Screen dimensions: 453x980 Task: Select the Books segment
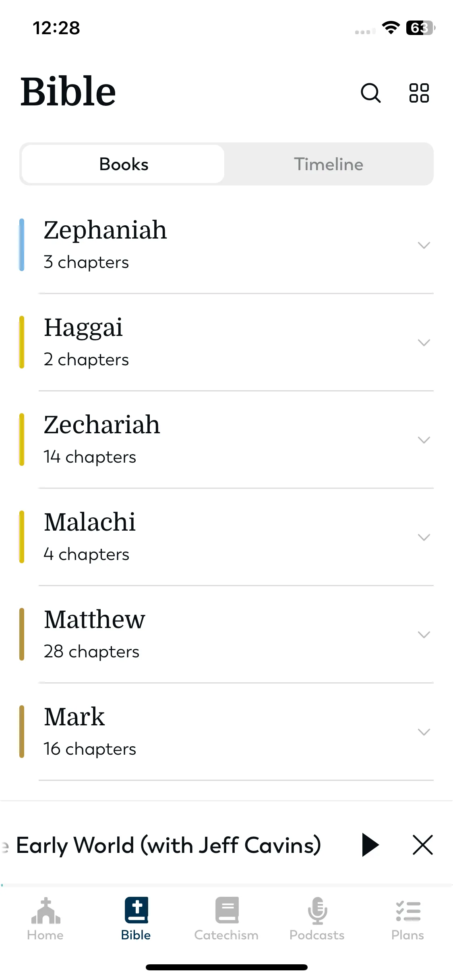[123, 164]
